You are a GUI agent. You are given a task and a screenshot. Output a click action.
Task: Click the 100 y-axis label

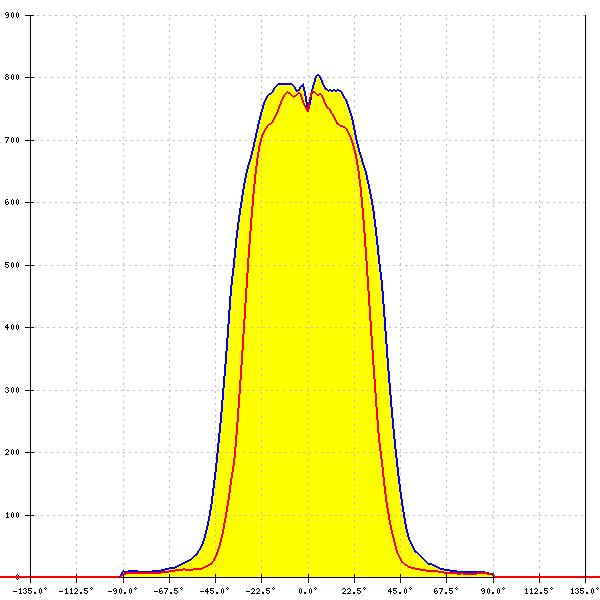pyautogui.click(x=12, y=515)
